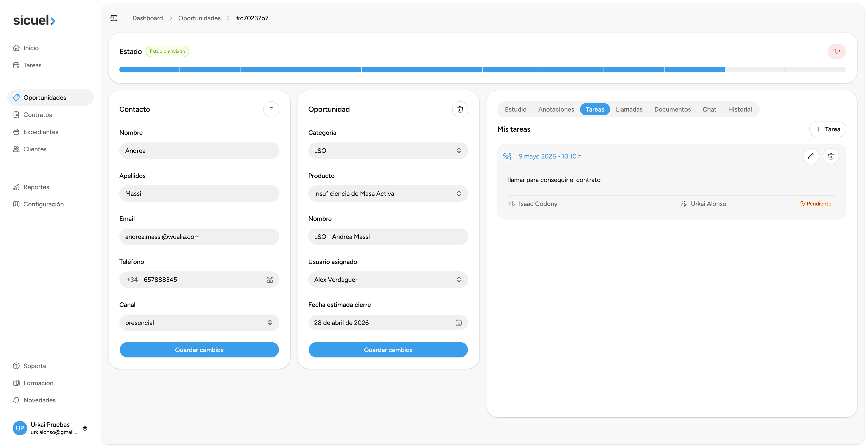Click the Tareas calendar icon in sidebar
The image size is (868, 448).
[x=16, y=65]
